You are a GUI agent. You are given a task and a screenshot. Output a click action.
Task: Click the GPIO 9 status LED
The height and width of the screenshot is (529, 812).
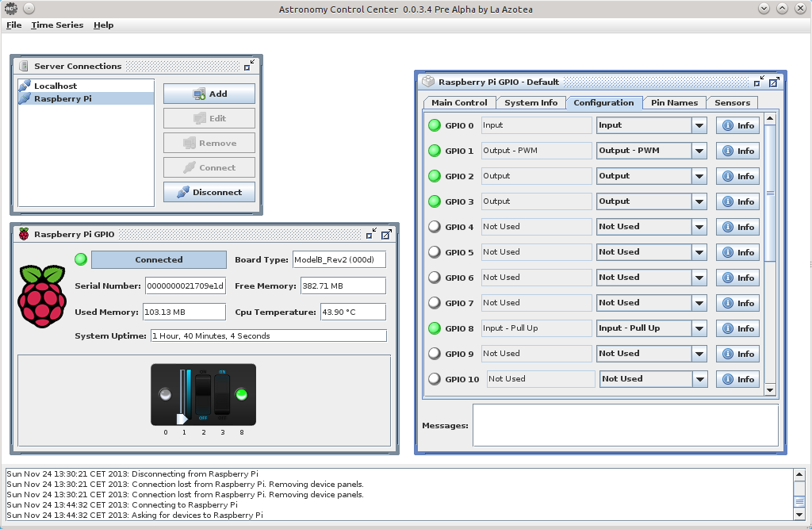point(435,354)
